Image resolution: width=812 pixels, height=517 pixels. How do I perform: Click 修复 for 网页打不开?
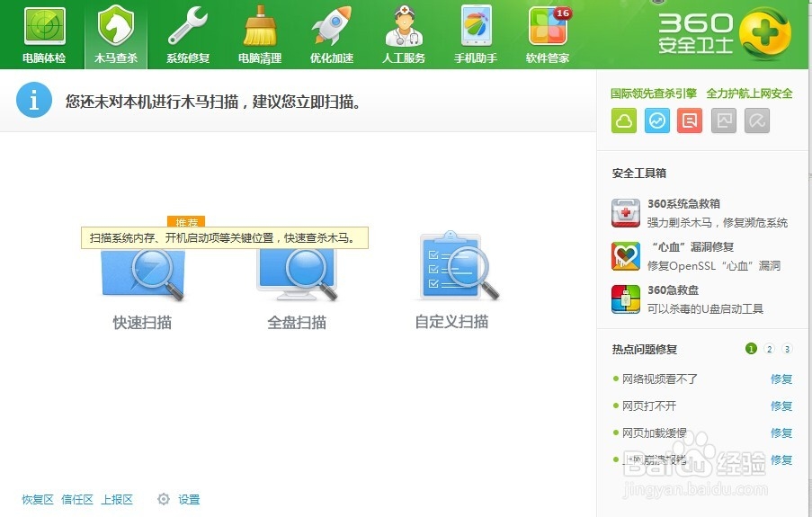[781, 406]
